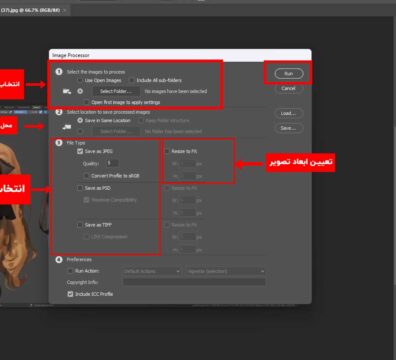Click the Cancel button

[x=288, y=88]
